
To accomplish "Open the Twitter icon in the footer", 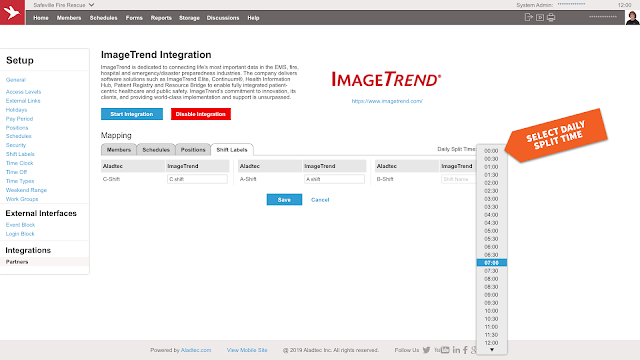I will click(427, 350).
